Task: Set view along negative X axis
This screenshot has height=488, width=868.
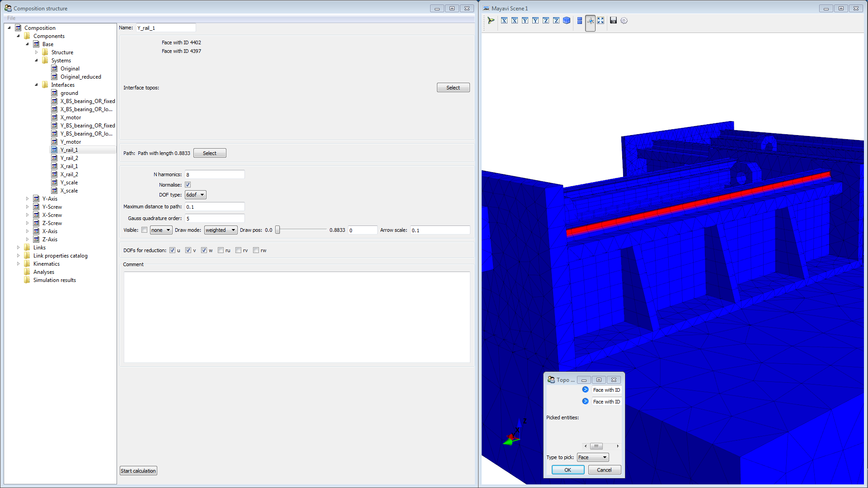Action: click(515, 20)
